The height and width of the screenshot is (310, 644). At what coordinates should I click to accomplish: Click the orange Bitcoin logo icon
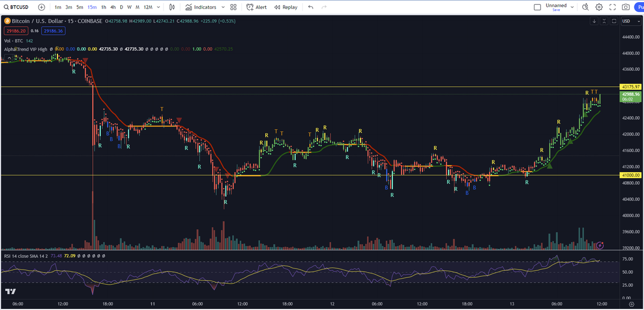pyautogui.click(x=7, y=21)
